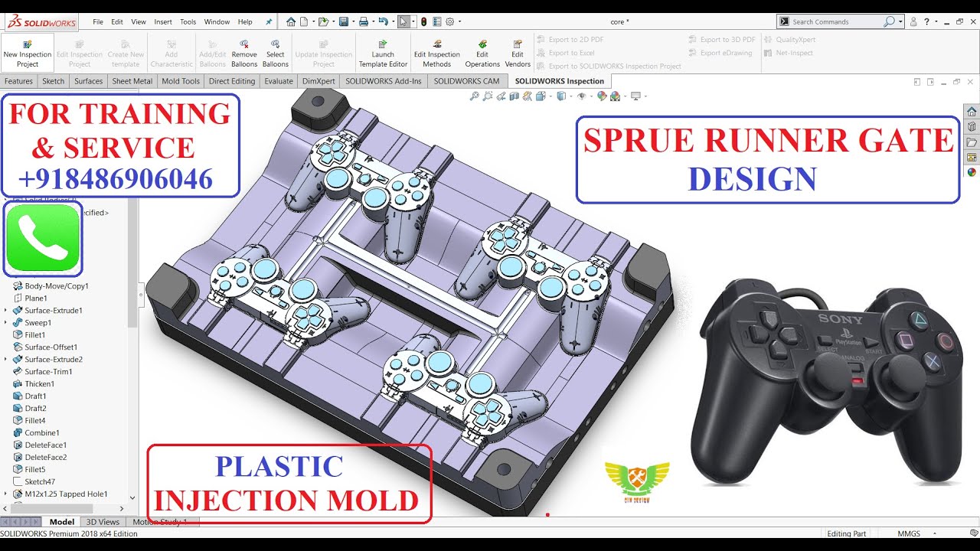Open Appearances, Scenes and Decals pane icon
980x551 pixels.
click(x=972, y=172)
